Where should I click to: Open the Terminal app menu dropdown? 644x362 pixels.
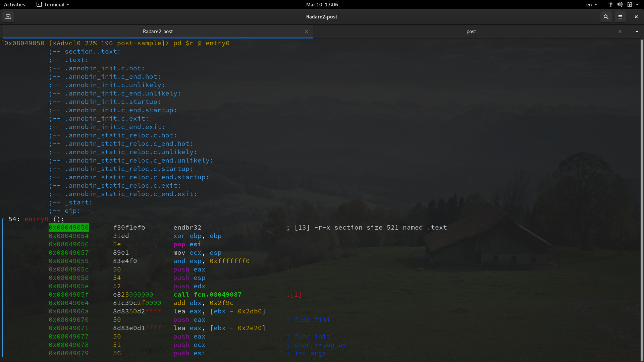tap(53, 5)
